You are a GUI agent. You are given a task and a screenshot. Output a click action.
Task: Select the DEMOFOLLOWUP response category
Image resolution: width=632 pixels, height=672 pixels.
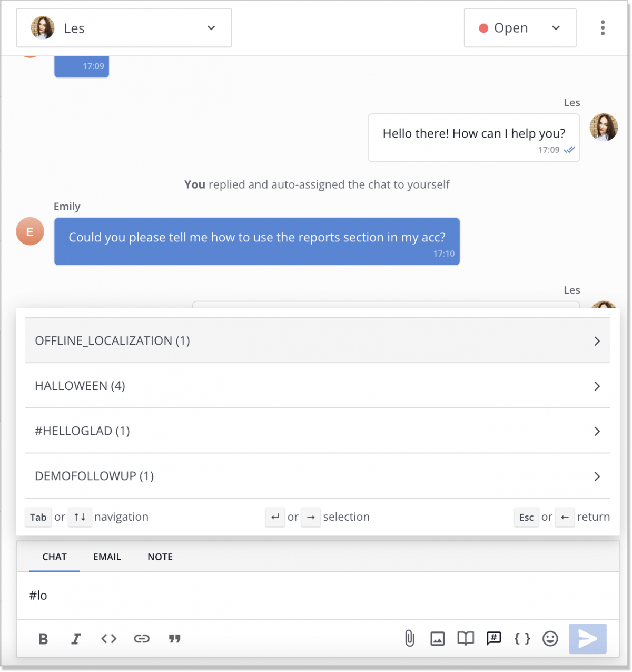pos(318,475)
